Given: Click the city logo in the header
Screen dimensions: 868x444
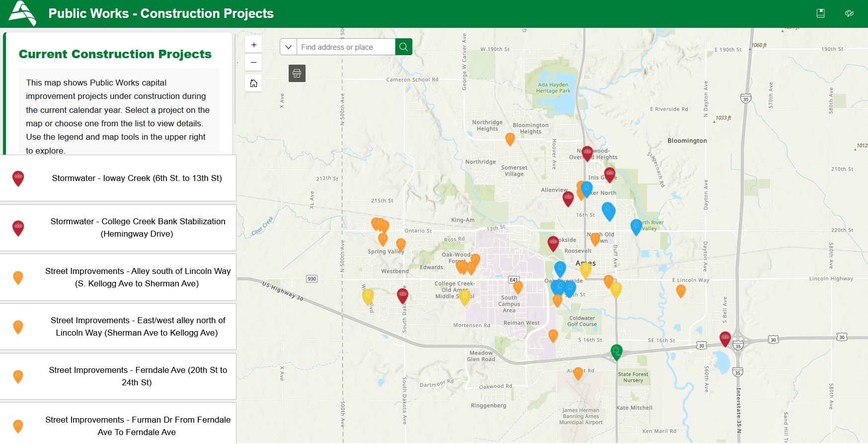Looking at the screenshot, I should [22, 13].
